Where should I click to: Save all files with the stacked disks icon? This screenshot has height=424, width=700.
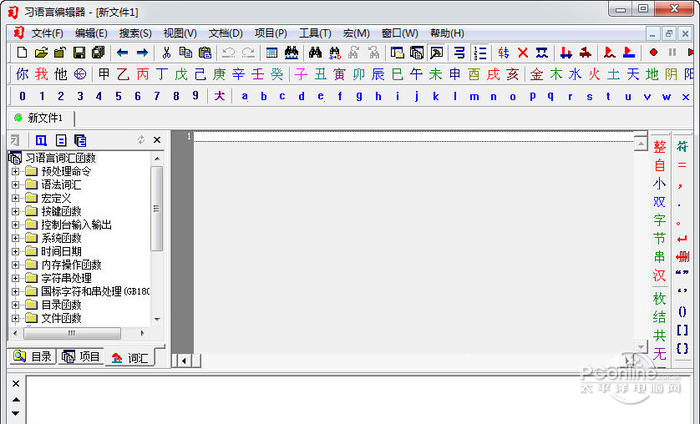pyautogui.click(x=98, y=53)
